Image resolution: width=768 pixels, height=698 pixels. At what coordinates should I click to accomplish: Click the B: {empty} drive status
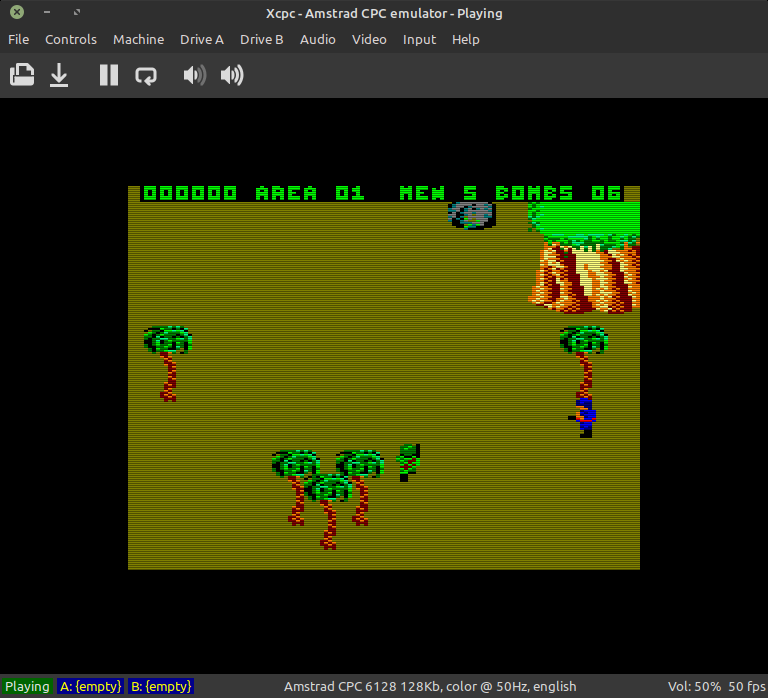(x=161, y=686)
